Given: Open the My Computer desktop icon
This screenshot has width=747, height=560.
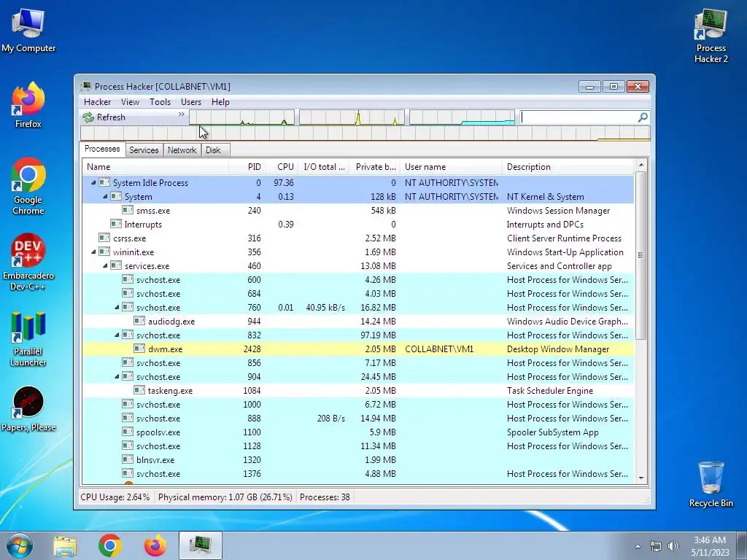Looking at the screenshot, I should (x=28, y=29).
